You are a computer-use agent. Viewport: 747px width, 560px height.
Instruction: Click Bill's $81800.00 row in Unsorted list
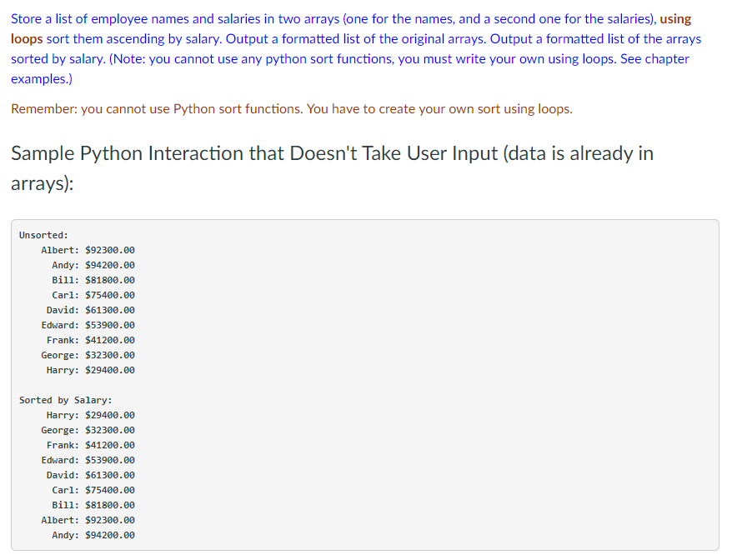coord(93,280)
